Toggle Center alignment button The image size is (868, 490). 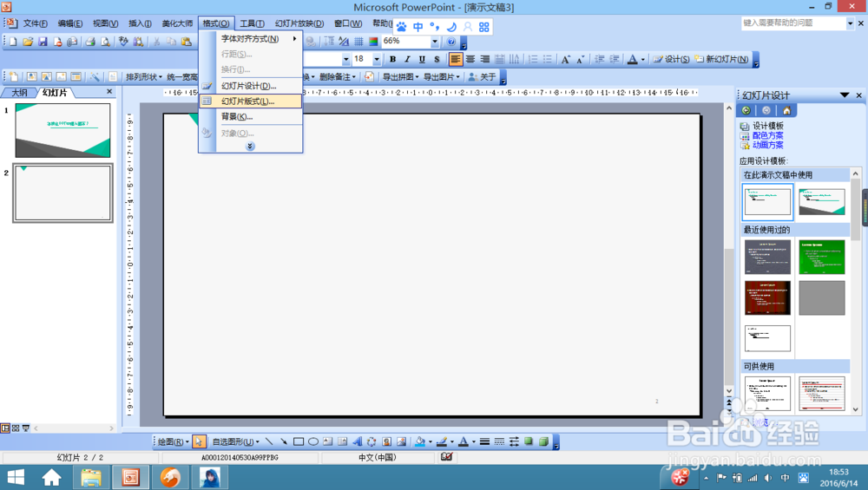(x=470, y=59)
